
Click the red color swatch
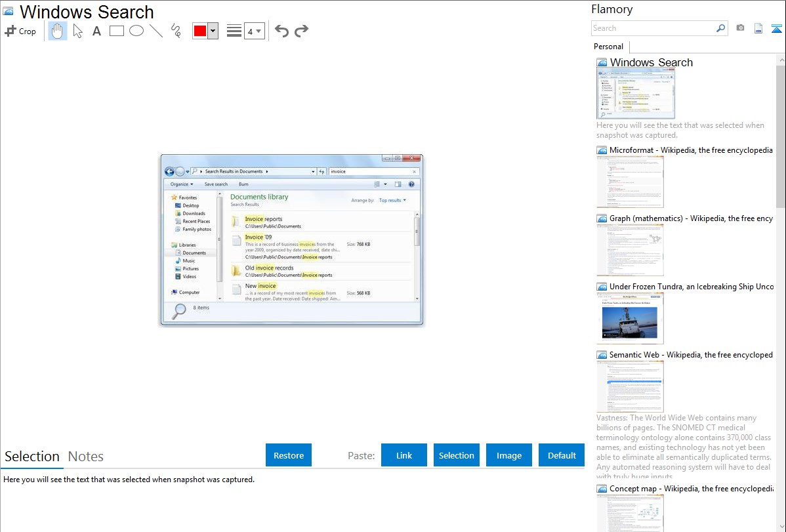200,31
